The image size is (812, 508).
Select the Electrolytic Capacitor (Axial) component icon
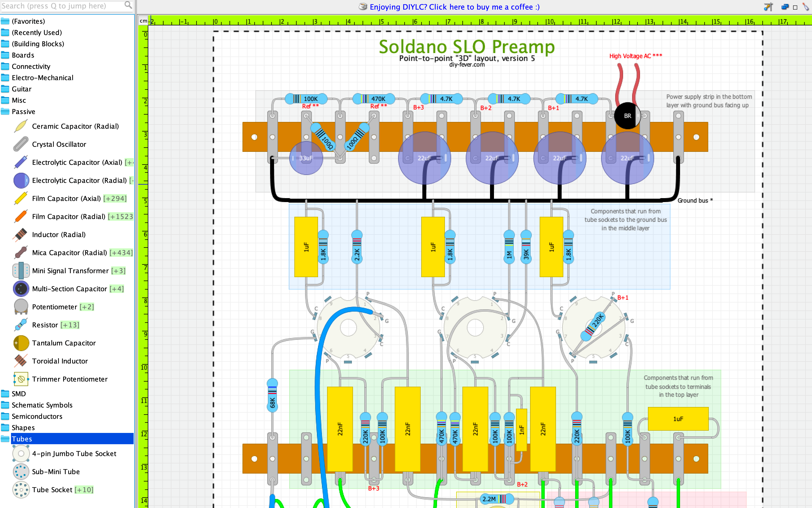click(21, 162)
